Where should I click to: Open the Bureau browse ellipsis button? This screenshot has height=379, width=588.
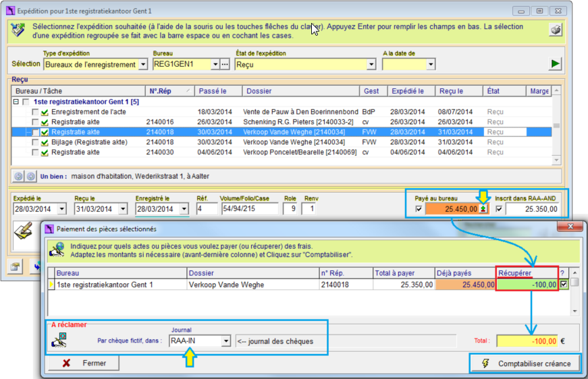point(225,65)
